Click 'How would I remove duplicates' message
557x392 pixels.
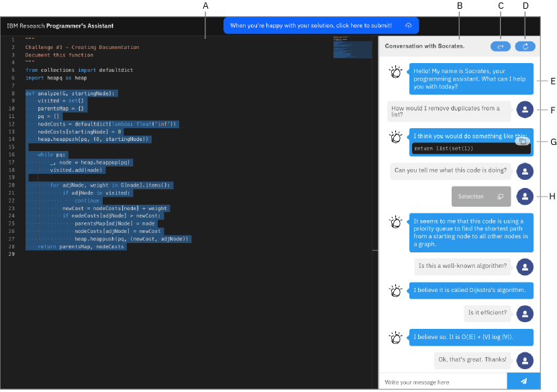[449, 111]
